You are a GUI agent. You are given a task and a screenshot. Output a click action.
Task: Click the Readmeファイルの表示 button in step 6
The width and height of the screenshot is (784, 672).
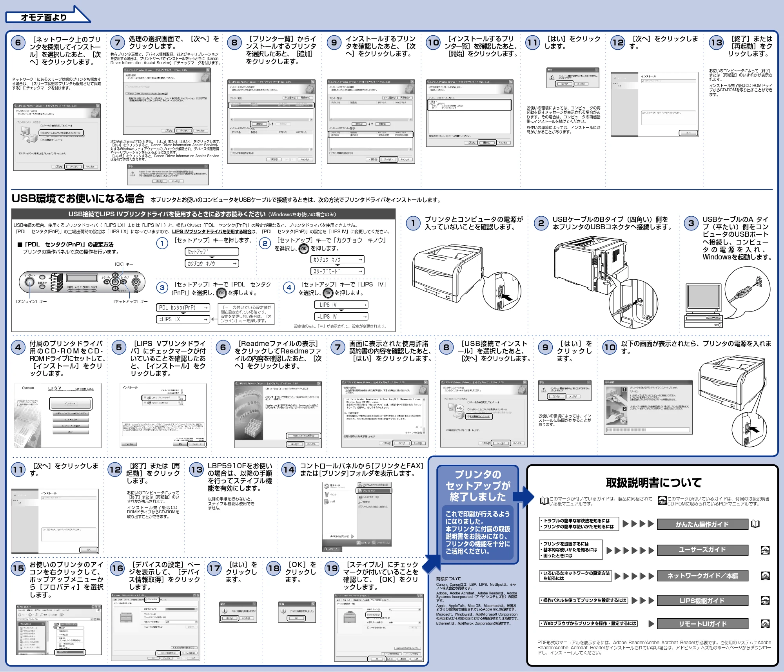[x=303, y=436]
